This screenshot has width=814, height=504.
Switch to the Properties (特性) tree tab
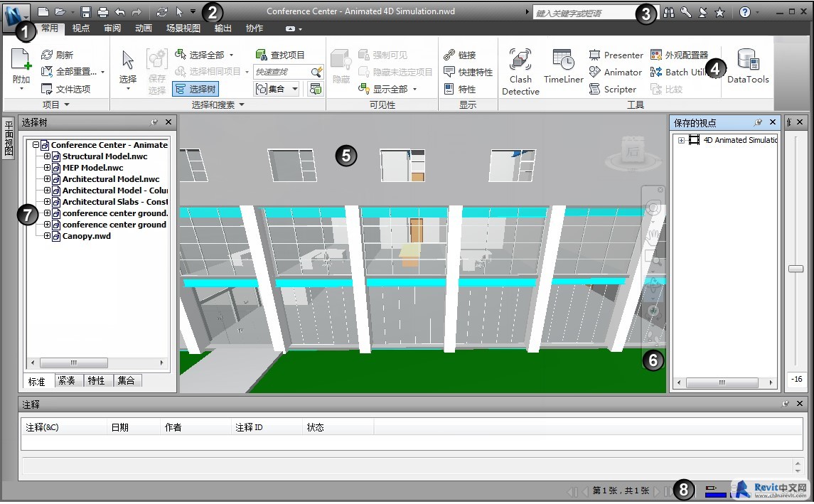tap(96, 381)
